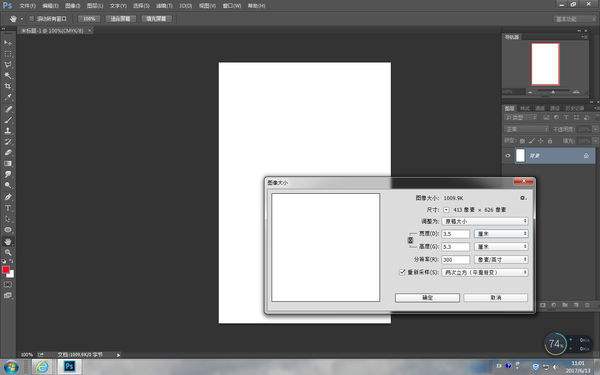Click the 100% zoom button in options bar
The width and height of the screenshot is (600, 375).
pos(89,19)
